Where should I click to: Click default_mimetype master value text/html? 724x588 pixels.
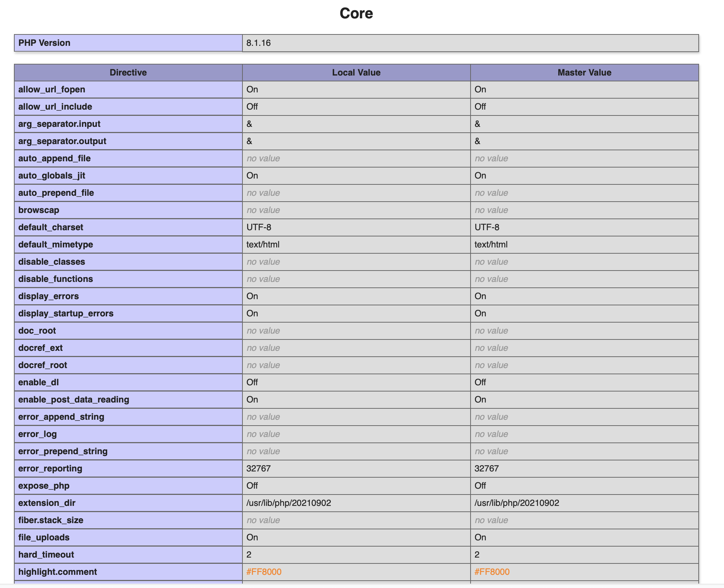click(491, 245)
